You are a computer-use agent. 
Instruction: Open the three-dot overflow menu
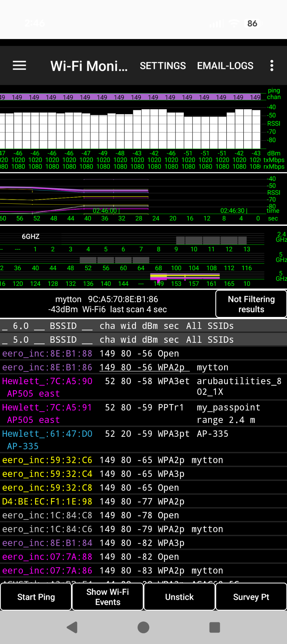pyautogui.click(x=272, y=66)
